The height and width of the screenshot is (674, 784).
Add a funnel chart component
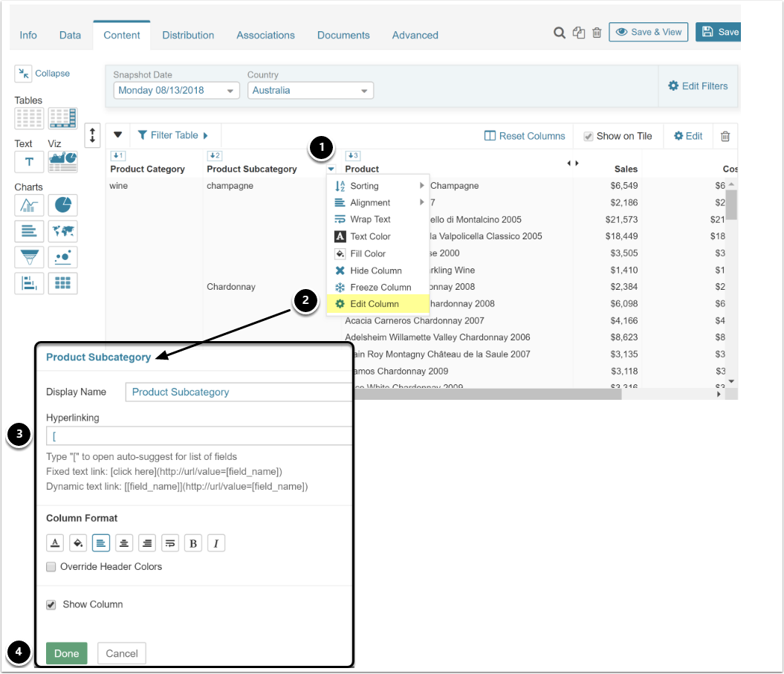coord(29,258)
